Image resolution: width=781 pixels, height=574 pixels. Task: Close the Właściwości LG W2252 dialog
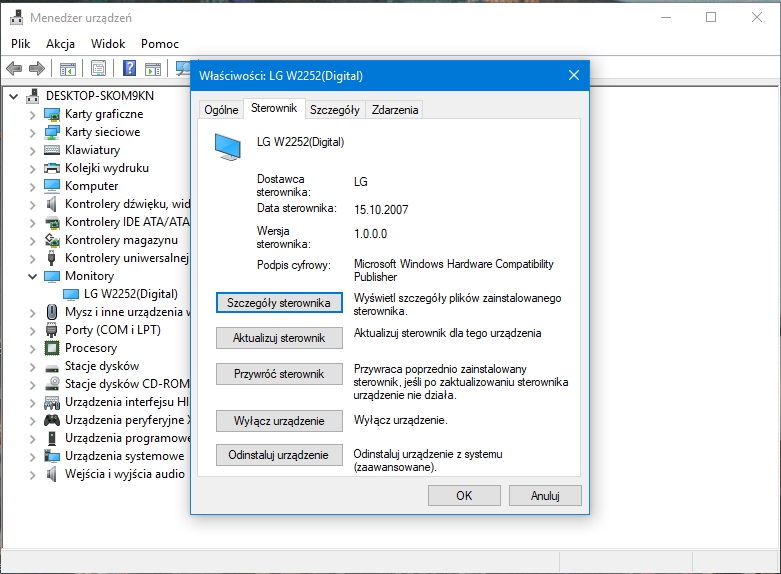(574, 75)
